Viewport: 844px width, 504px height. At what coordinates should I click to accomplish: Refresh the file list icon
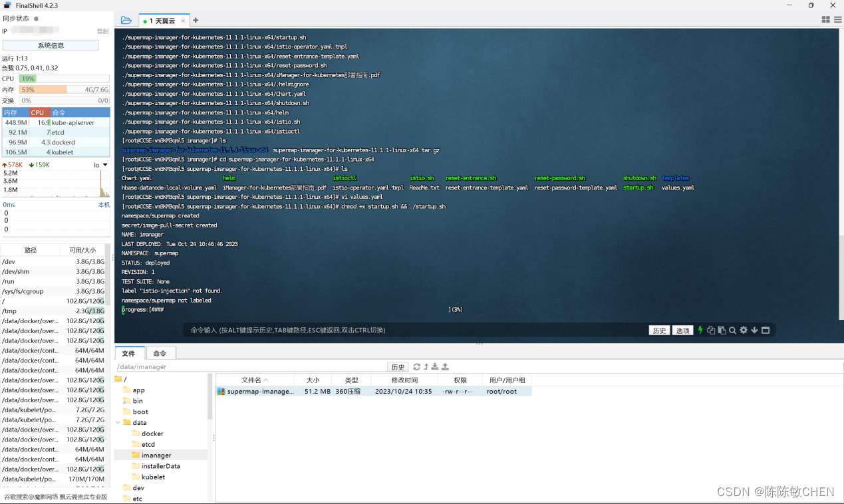[x=417, y=367]
